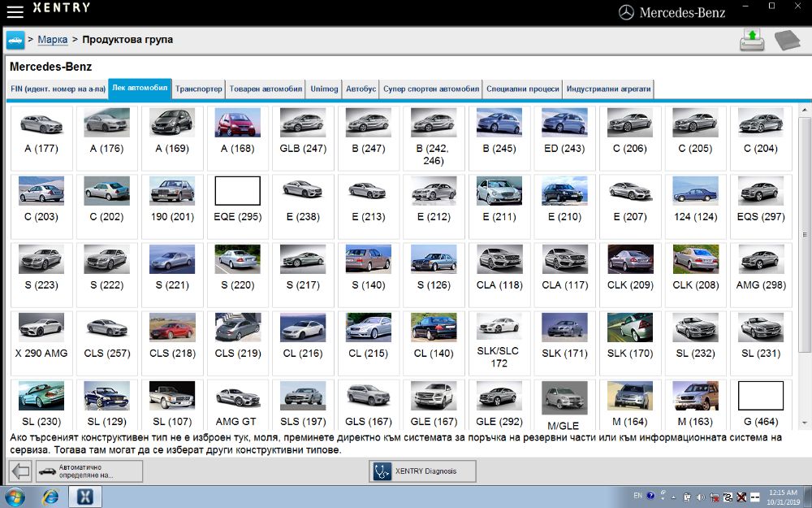The height and width of the screenshot is (508, 812).
Task: Pick the SLK/SLC 172 vehicle
Action: [x=499, y=344]
